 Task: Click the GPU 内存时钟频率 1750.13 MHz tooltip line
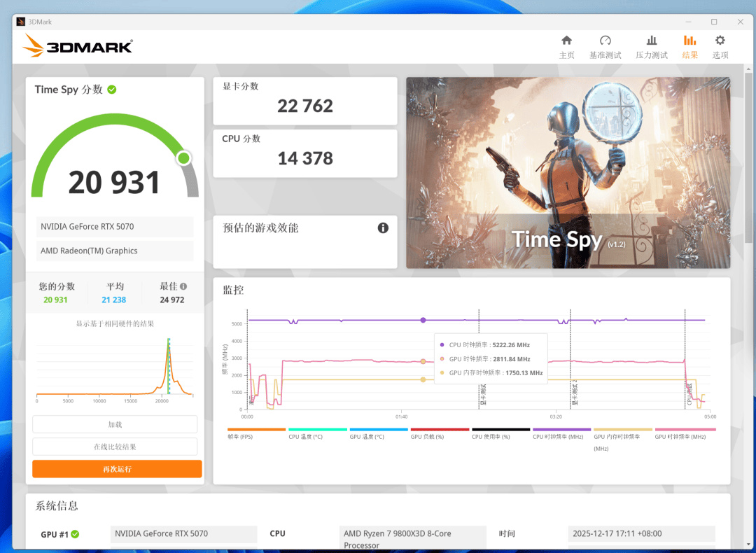[x=491, y=372]
